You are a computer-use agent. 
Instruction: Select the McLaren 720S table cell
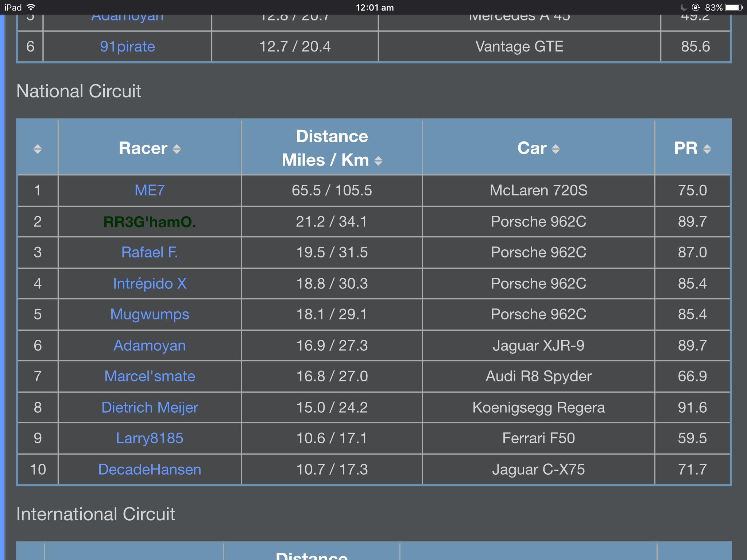pyautogui.click(x=538, y=190)
